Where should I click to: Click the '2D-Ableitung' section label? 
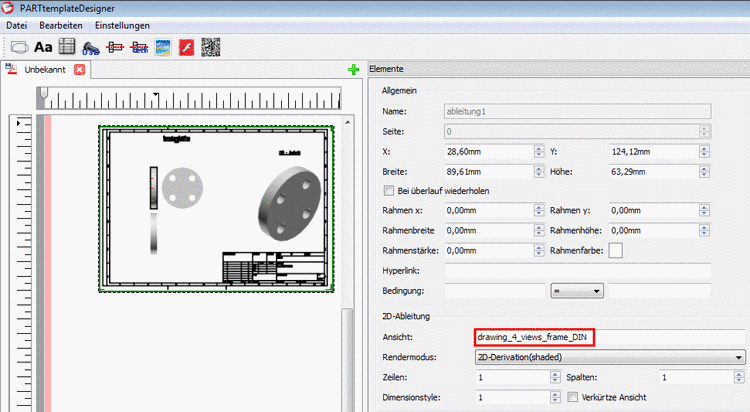click(x=406, y=316)
